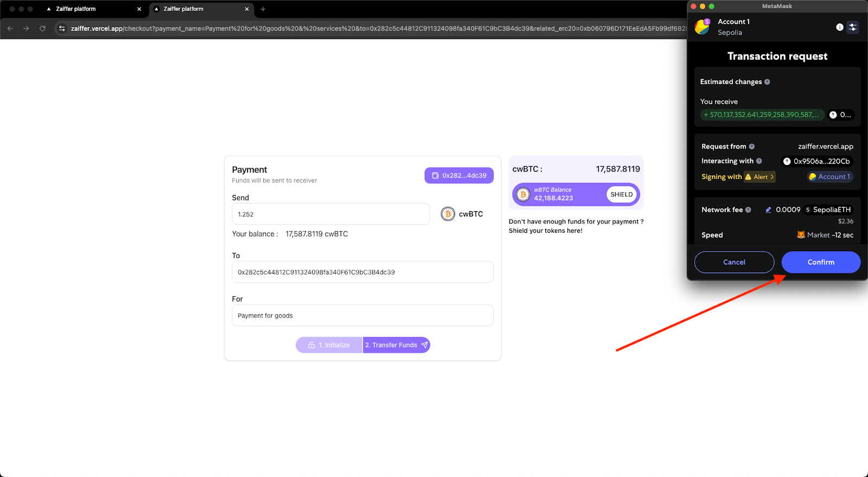Close the second Zaiffer platform tab
The width and height of the screenshot is (868, 477).
247,9
